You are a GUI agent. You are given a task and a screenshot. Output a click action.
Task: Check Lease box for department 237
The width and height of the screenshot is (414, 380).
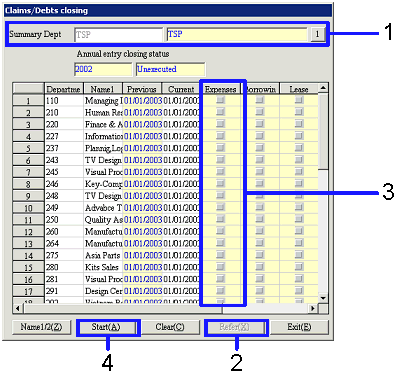click(x=299, y=148)
